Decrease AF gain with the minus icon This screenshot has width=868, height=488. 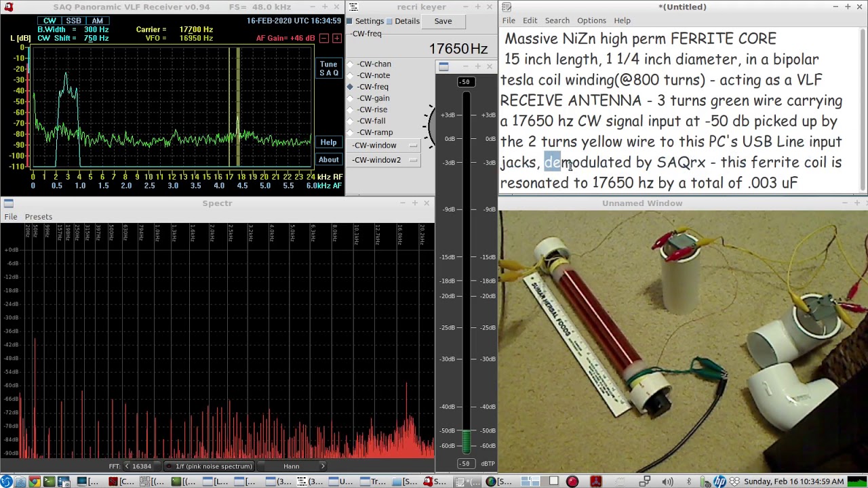(x=324, y=38)
